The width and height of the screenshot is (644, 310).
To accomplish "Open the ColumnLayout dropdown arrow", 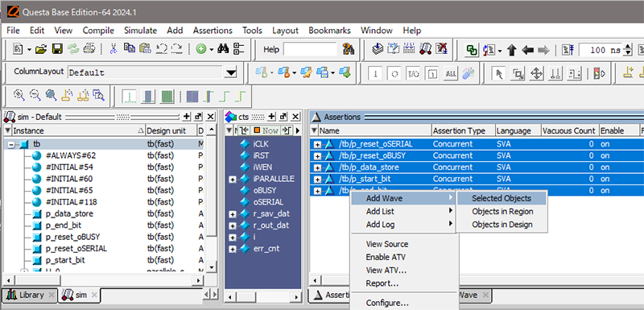I will pos(232,73).
